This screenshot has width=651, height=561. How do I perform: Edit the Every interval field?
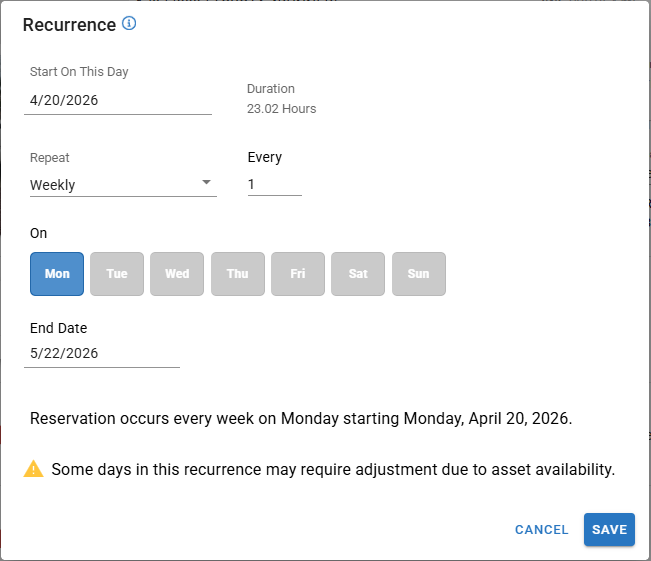274,184
